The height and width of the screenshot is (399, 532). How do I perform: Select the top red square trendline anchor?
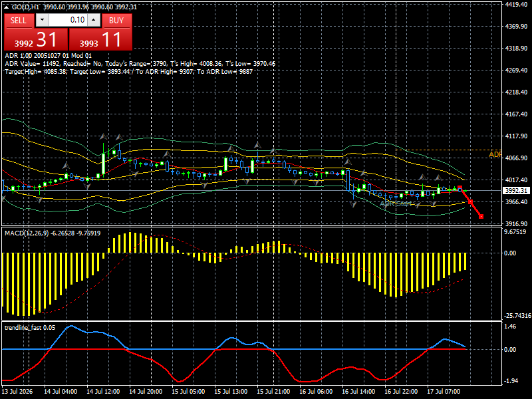460,188
